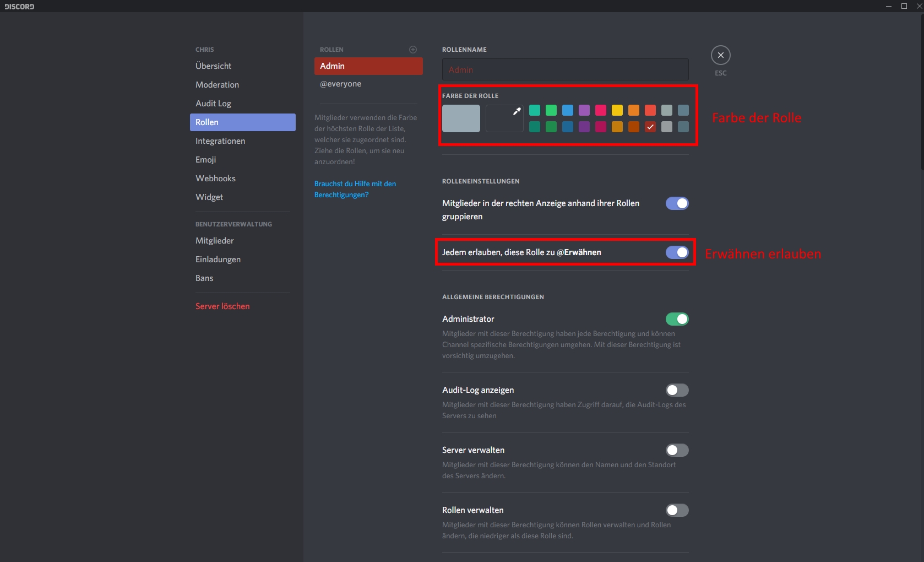Open the permissions help link
Image resolution: width=924 pixels, height=562 pixels.
click(x=355, y=189)
